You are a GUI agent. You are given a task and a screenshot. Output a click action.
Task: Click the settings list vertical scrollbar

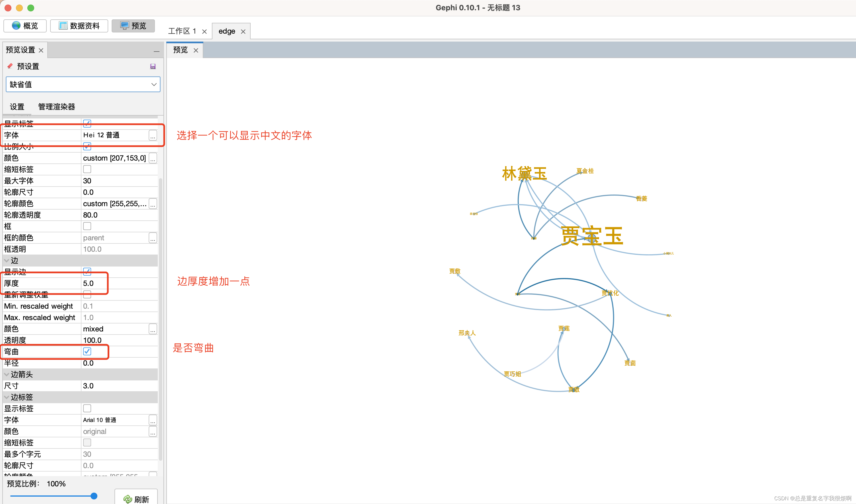161,319
